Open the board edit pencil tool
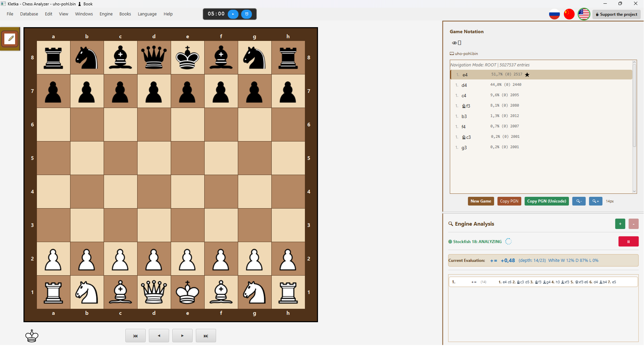Viewport: 644px width, 346px height. pyautogui.click(x=10, y=39)
